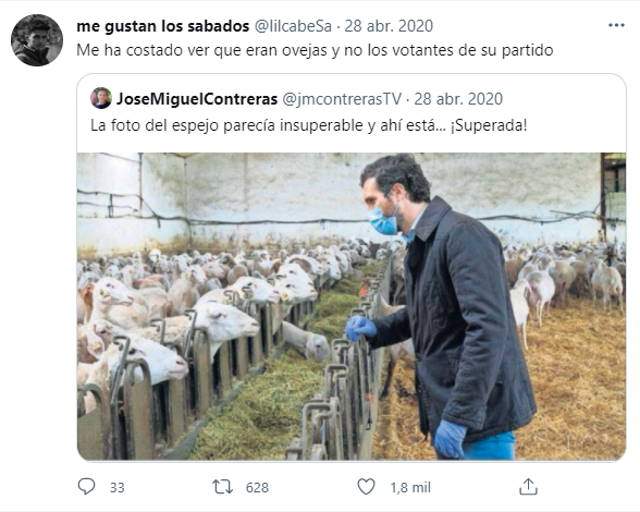Click quoted tweet's 28 abr. 2020 date
Screen dimensions: 640x512
coord(458,99)
